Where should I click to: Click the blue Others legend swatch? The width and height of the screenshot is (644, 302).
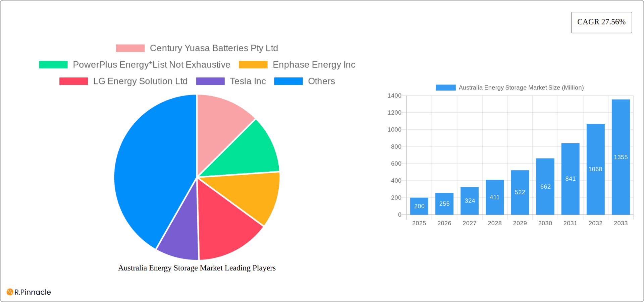point(288,81)
